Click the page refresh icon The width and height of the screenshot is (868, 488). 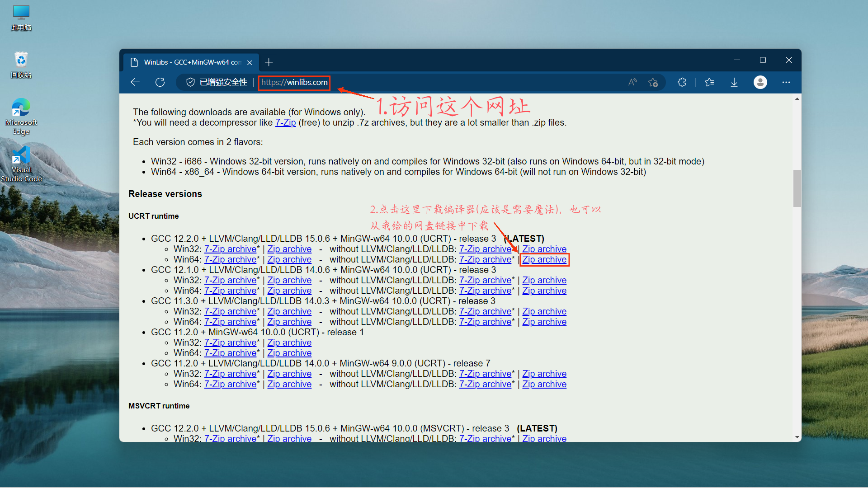click(160, 82)
